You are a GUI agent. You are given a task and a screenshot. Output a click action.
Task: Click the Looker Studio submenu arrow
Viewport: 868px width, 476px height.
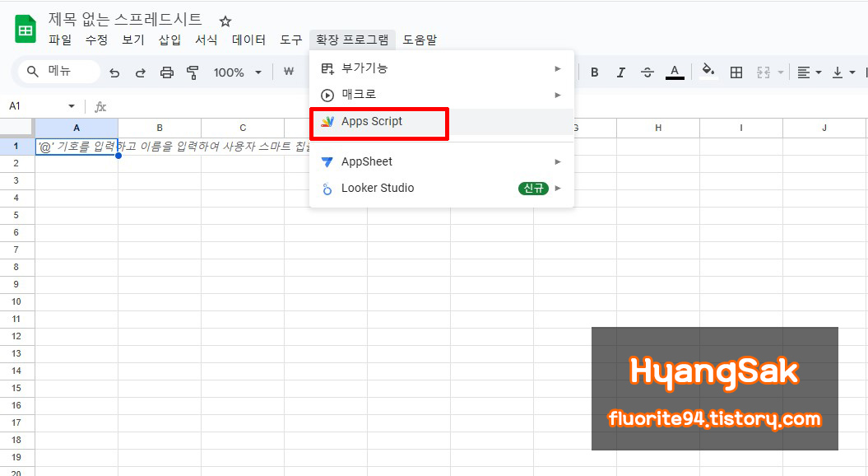tap(558, 189)
